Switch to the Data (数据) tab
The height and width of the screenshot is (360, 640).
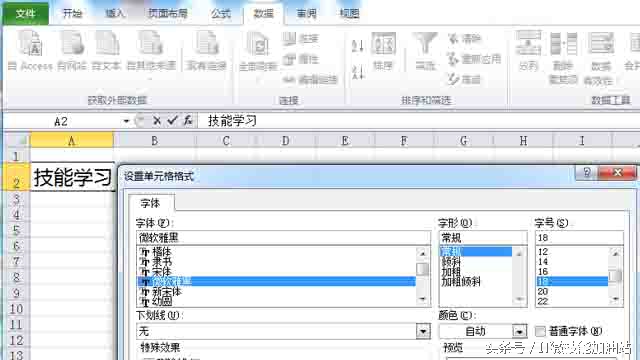pos(264,13)
